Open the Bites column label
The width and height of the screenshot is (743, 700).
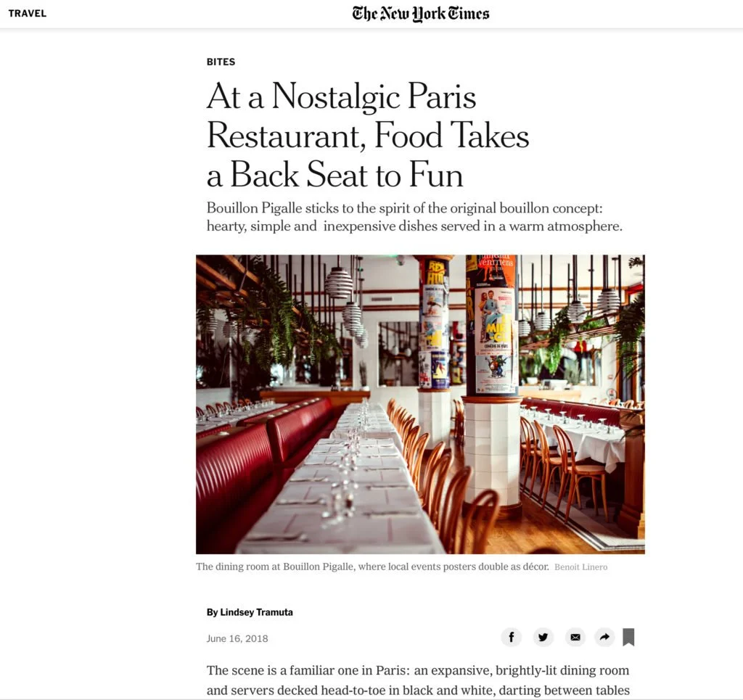221,62
